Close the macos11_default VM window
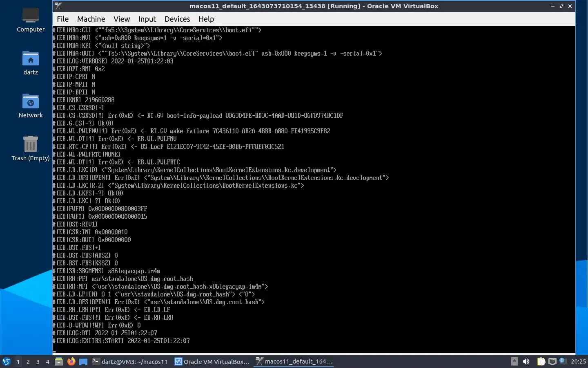This screenshot has width=588, height=368. click(x=570, y=6)
